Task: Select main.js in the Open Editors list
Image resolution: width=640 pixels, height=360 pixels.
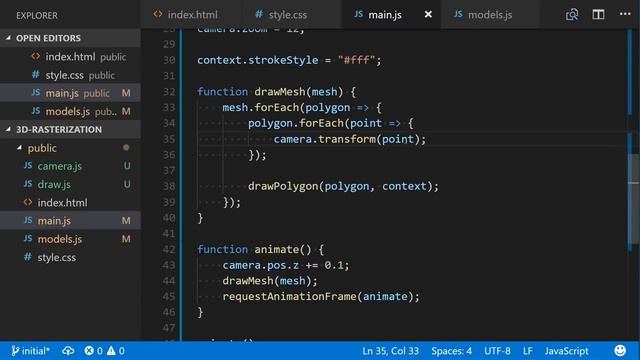Action: click(70, 93)
